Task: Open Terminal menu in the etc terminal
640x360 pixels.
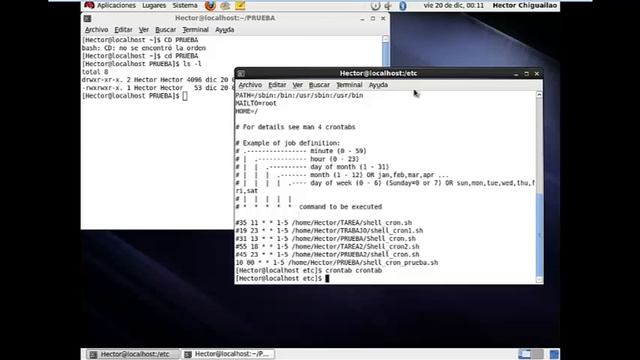Action: tap(349, 85)
